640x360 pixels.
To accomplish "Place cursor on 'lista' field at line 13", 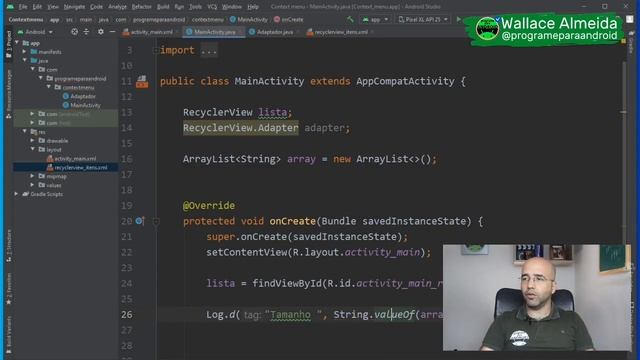I will [x=273, y=112].
